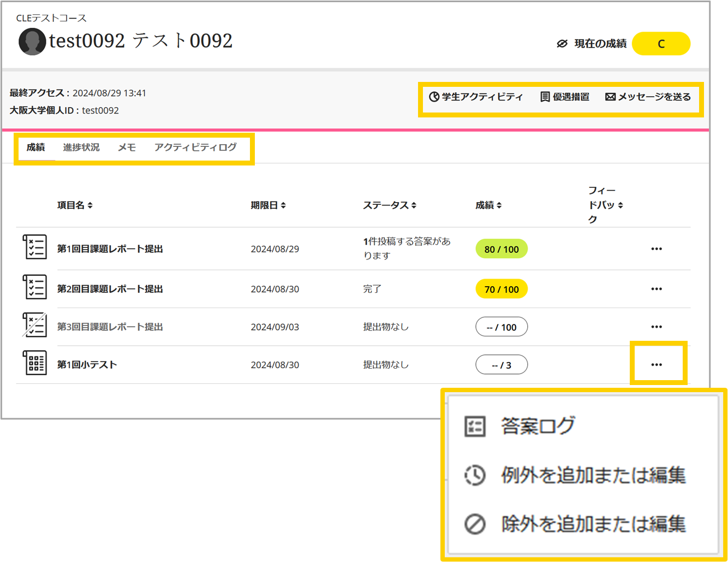
Task: Click the 2024/08/29 due date for 第1回目課題レポート提出
Action: click(275, 249)
